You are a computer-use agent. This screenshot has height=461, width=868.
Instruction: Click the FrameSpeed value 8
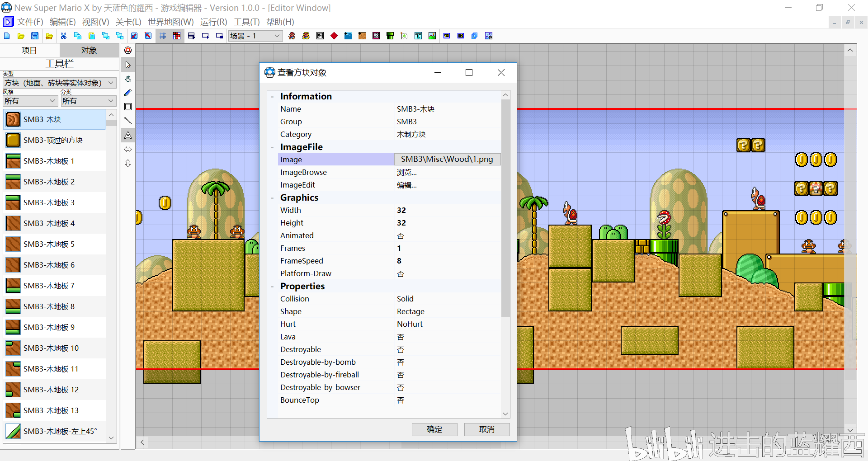[399, 261]
